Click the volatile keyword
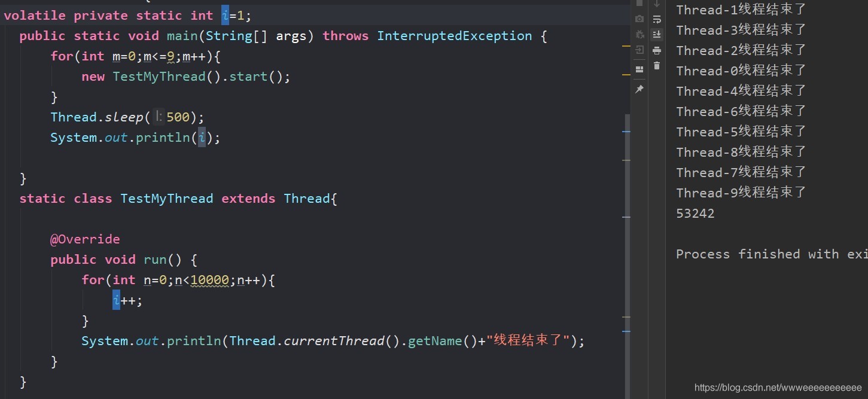The width and height of the screenshot is (868, 399). coord(35,16)
